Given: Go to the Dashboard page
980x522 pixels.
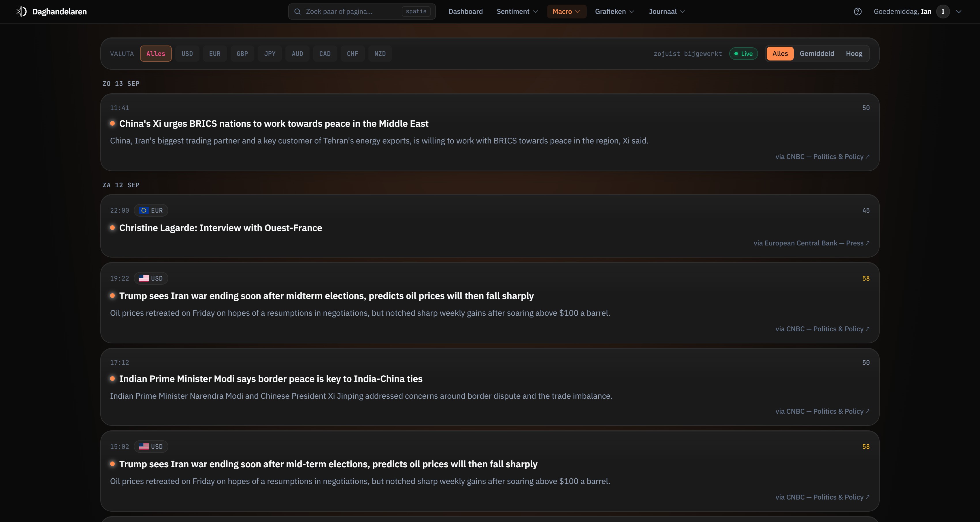Looking at the screenshot, I should pos(465,12).
